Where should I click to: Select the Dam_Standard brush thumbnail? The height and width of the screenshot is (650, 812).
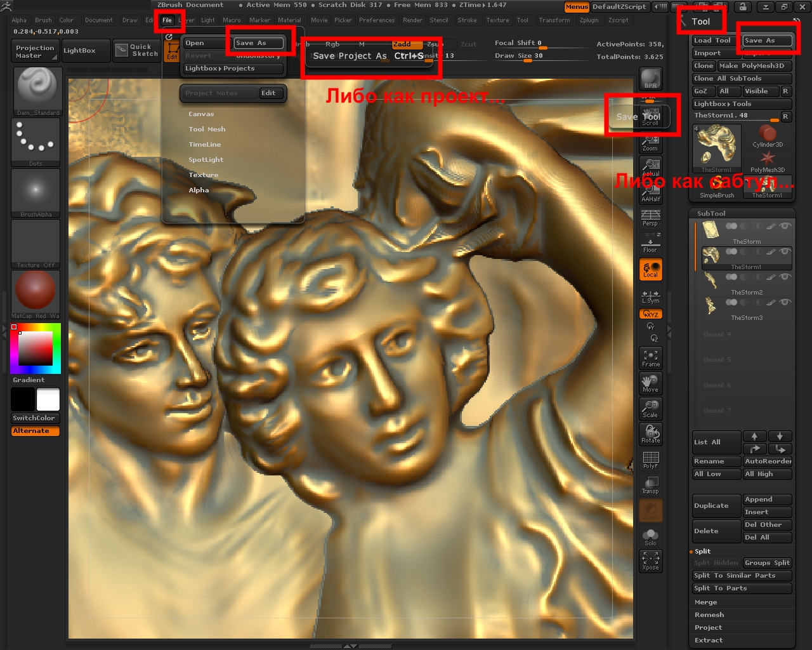pyautogui.click(x=36, y=91)
